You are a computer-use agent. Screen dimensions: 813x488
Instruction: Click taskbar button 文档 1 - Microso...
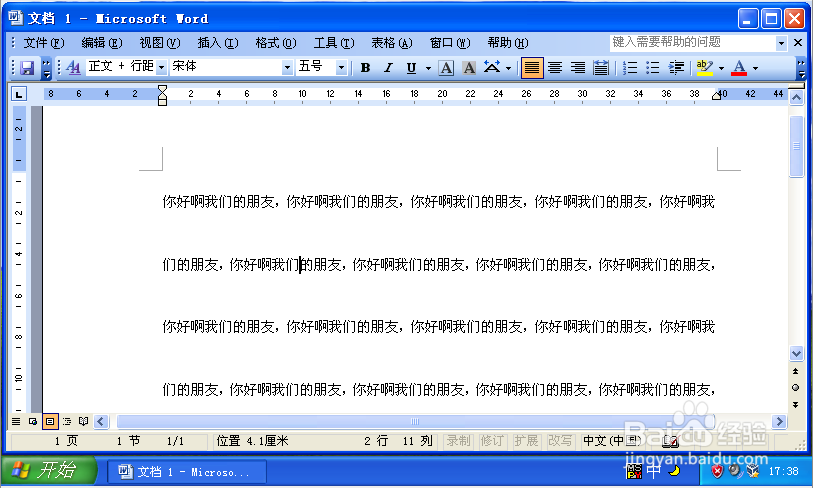tap(187, 472)
